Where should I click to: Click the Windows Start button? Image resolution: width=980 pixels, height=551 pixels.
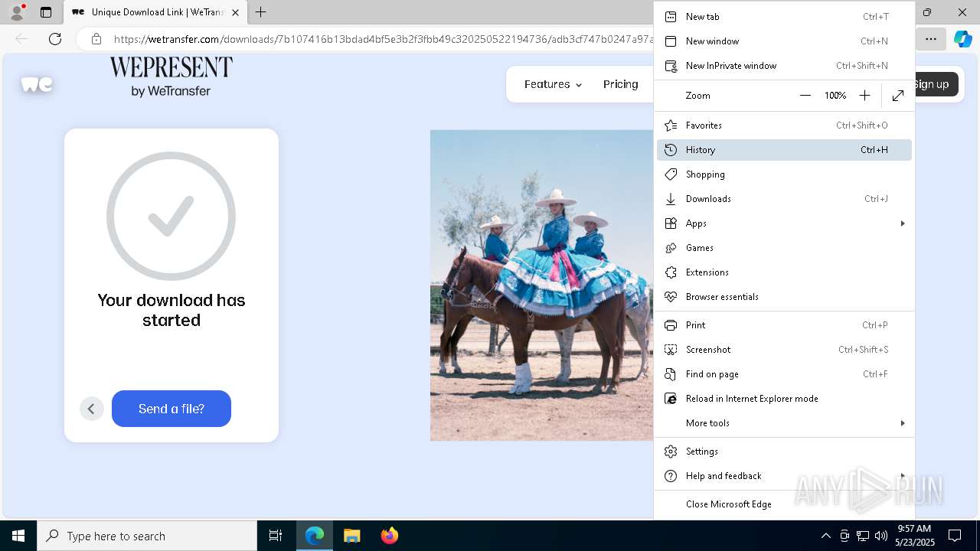[x=18, y=536]
